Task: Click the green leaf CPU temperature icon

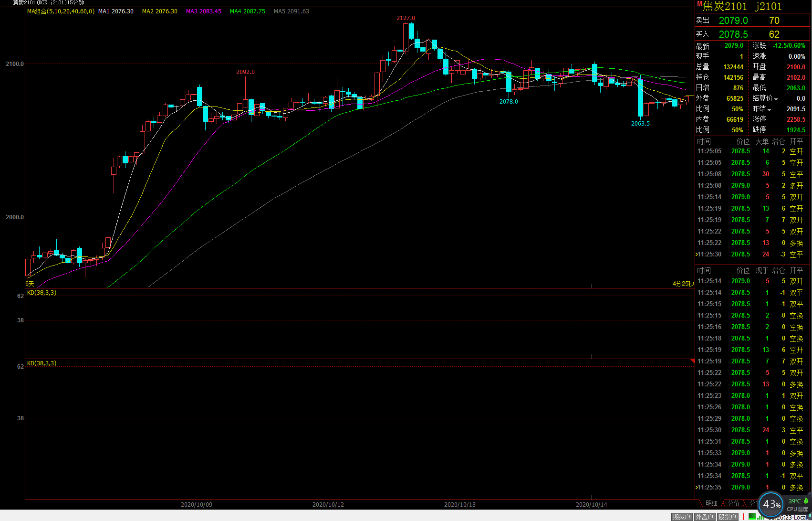Action: (x=806, y=501)
